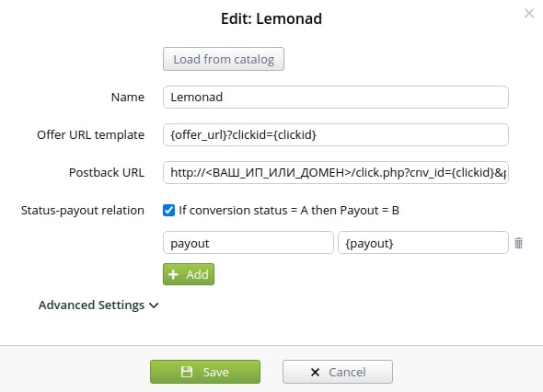
Task: Uncheck the Status-payout relation checkbox
Action: point(168,210)
